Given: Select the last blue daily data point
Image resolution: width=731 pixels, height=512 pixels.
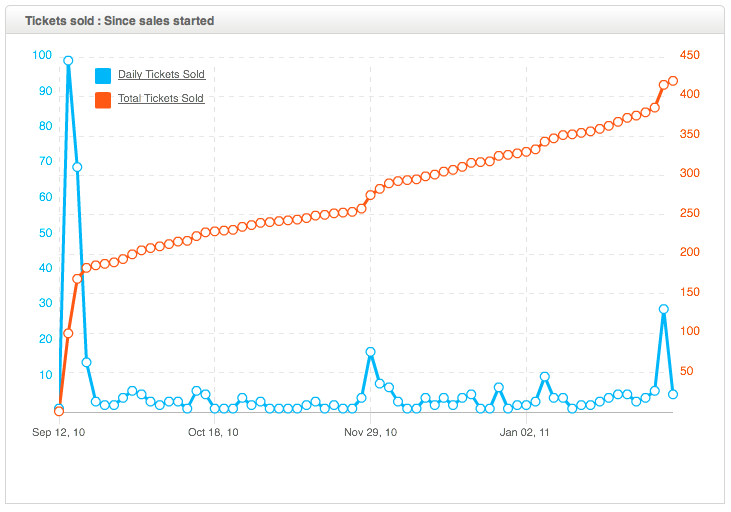Looking at the screenshot, I should click(x=673, y=394).
